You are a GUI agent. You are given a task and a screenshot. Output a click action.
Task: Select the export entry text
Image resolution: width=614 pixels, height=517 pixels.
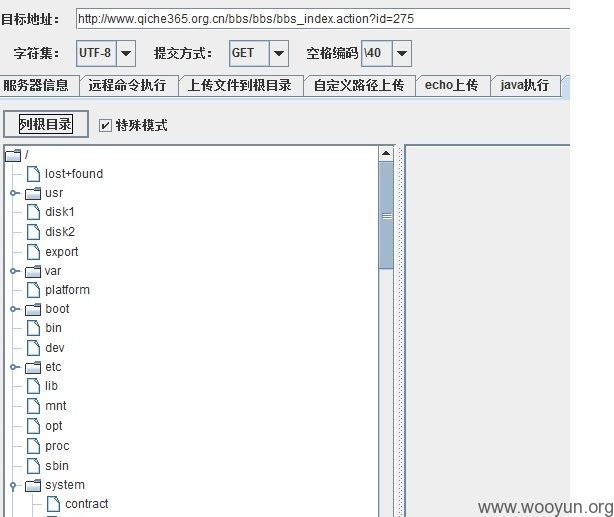pyautogui.click(x=62, y=252)
